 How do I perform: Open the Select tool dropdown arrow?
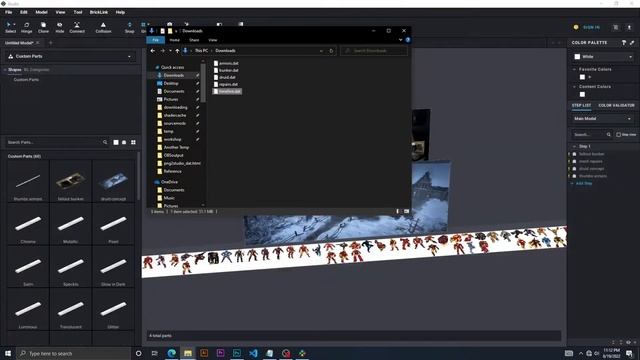(15, 24)
